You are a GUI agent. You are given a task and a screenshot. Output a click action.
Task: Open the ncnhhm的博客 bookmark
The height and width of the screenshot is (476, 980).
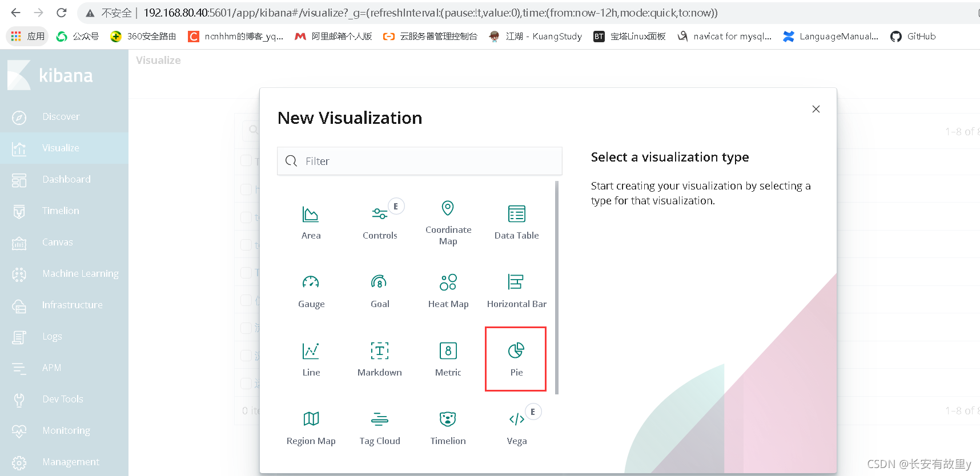coord(236,36)
